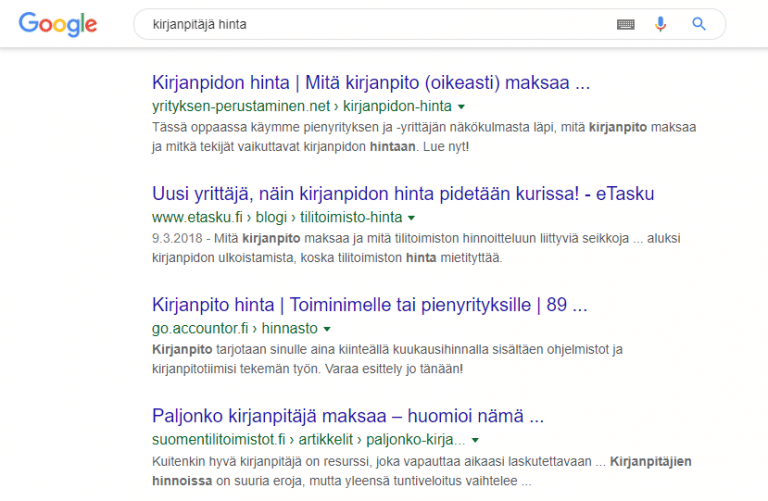The height and width of the screenshot is (501, 768).
Task: Click the go.accountor.fi › hinnasto URL
Action: coord(235,329)
